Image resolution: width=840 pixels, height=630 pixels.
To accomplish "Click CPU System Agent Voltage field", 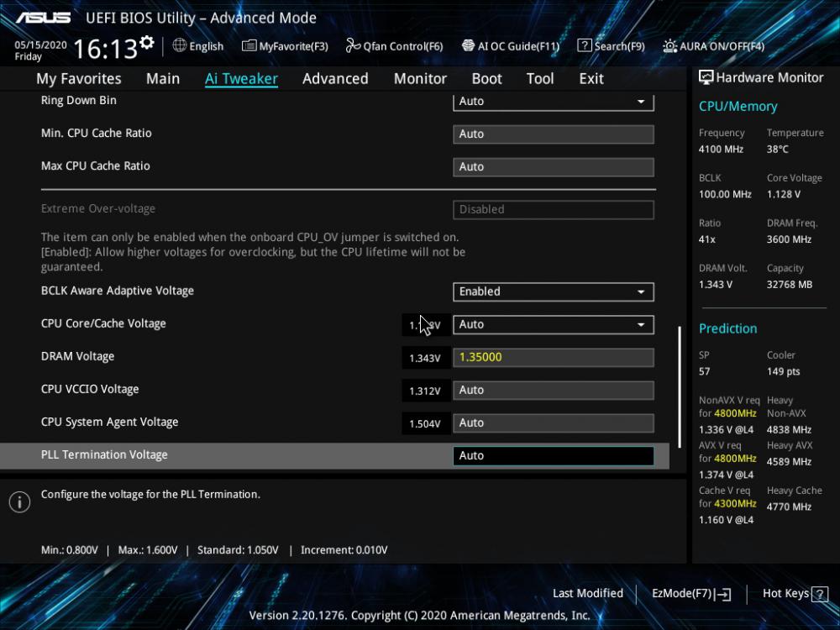I will [554, 423].
